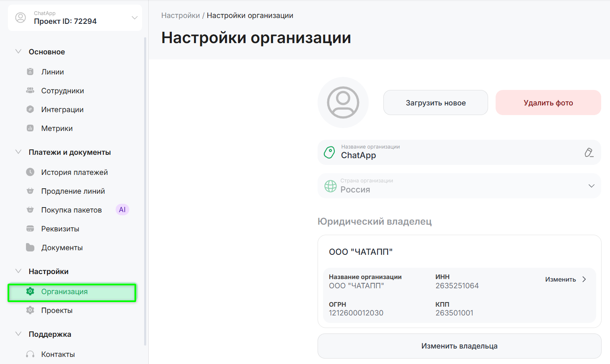Collapse the Основное sidebar section
The image size is (610, 364).
click(x=18, y=52)
